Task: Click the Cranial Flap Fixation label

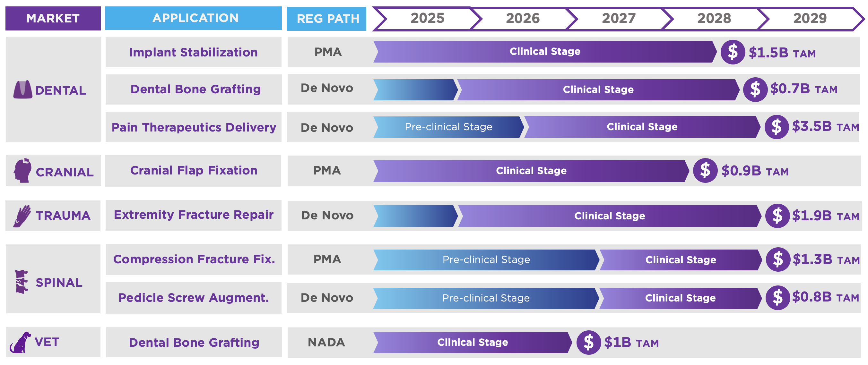Action: pyautogui.click(x=194, y=170)
